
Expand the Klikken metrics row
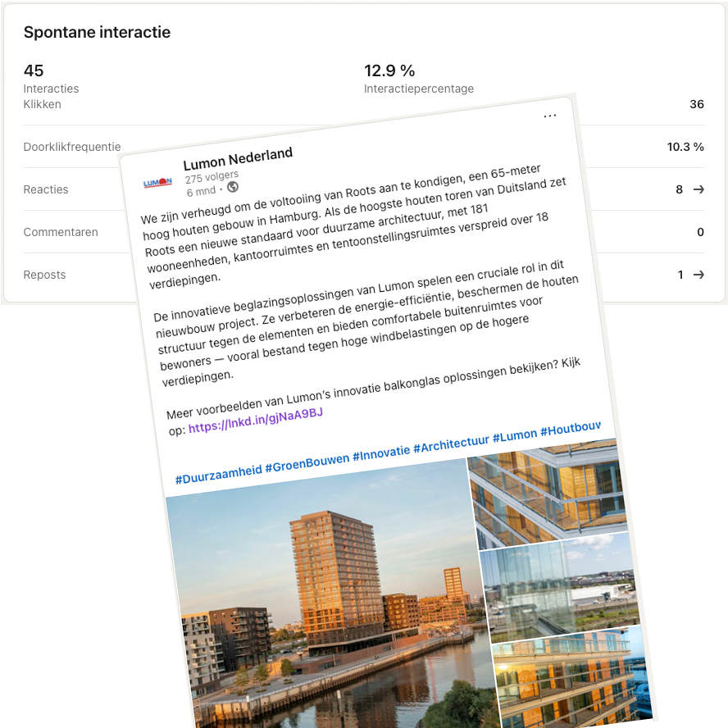click(43, 104)
